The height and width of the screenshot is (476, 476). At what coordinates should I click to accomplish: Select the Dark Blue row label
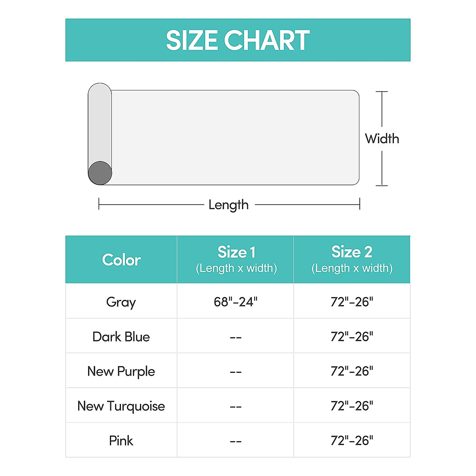121,337
